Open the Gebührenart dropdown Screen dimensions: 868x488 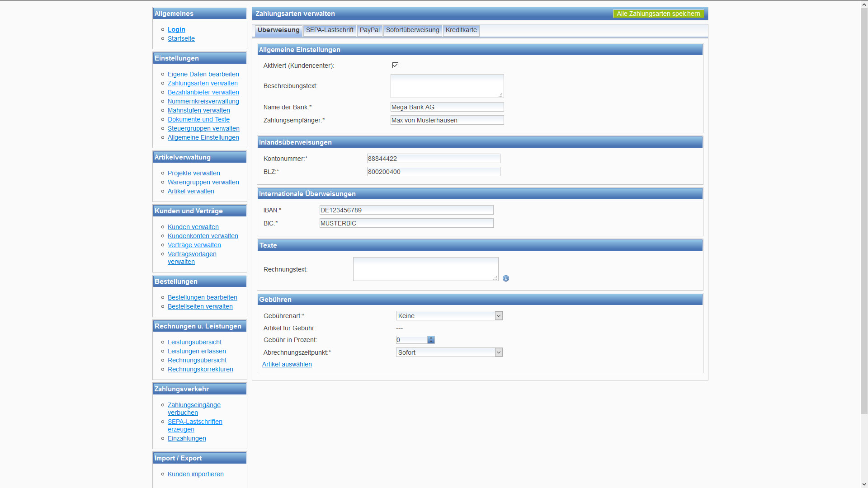pyautogui.click(x=449, y=316)
